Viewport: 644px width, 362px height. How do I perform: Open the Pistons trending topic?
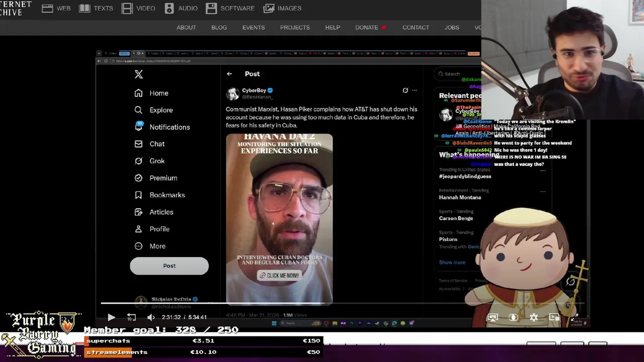[448, 239]
